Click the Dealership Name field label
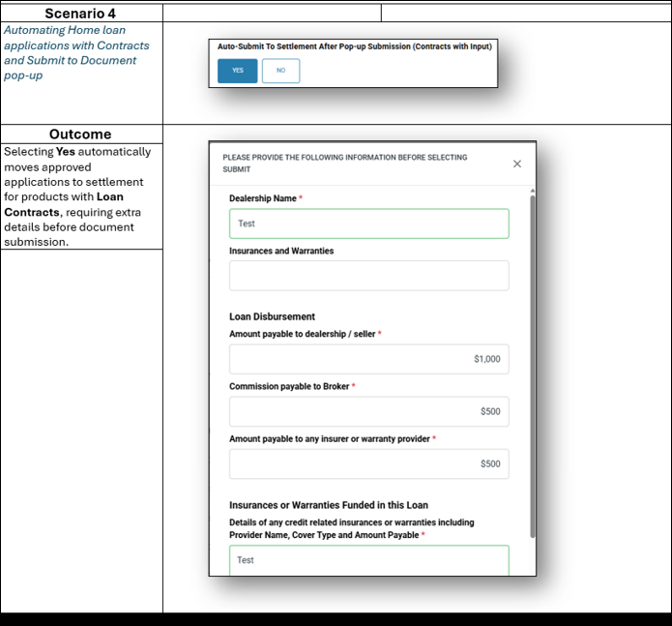This screenshot has width=672, height=626. [263, 198]
